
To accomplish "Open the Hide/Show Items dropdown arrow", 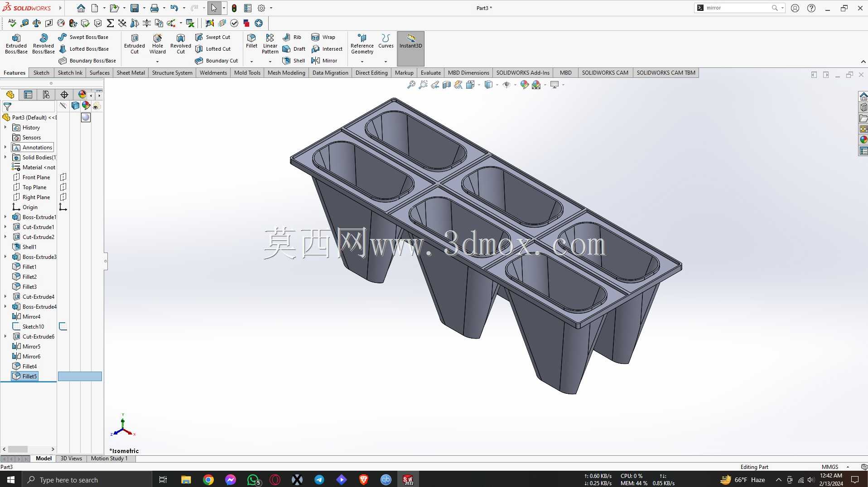I will click(515, 85).
